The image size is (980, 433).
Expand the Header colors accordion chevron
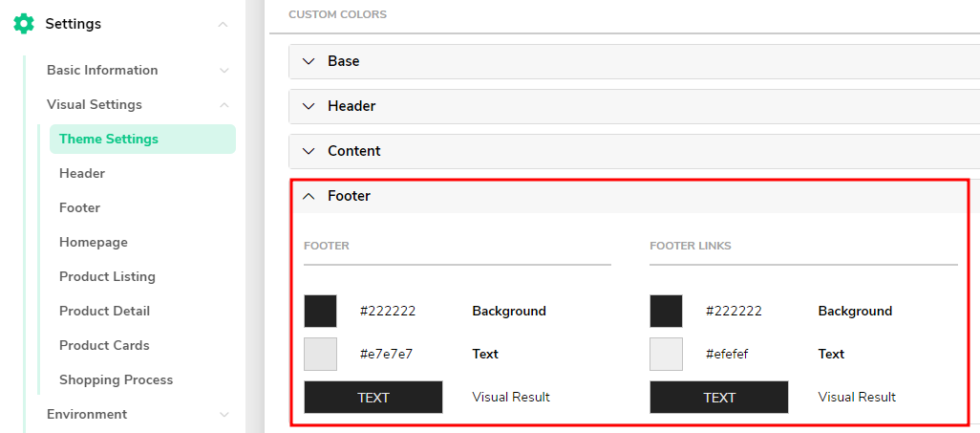(x=309, y=106)
